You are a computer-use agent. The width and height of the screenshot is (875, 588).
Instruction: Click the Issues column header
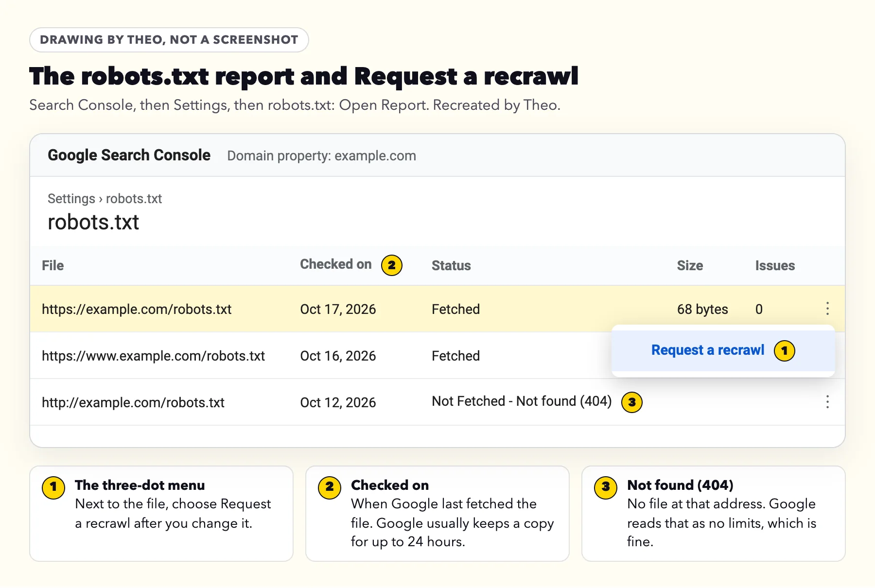[x=775, y=265]
